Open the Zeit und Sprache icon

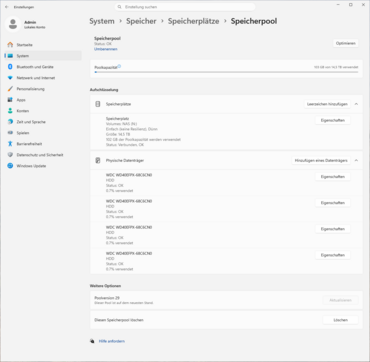tap(10, 122)
